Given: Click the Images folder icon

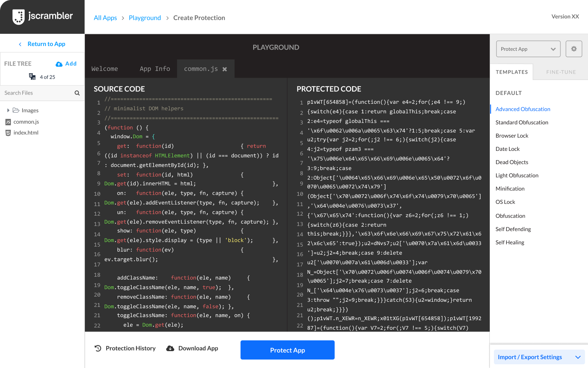Looking at the screenshot, I should (x=16, y=110).
